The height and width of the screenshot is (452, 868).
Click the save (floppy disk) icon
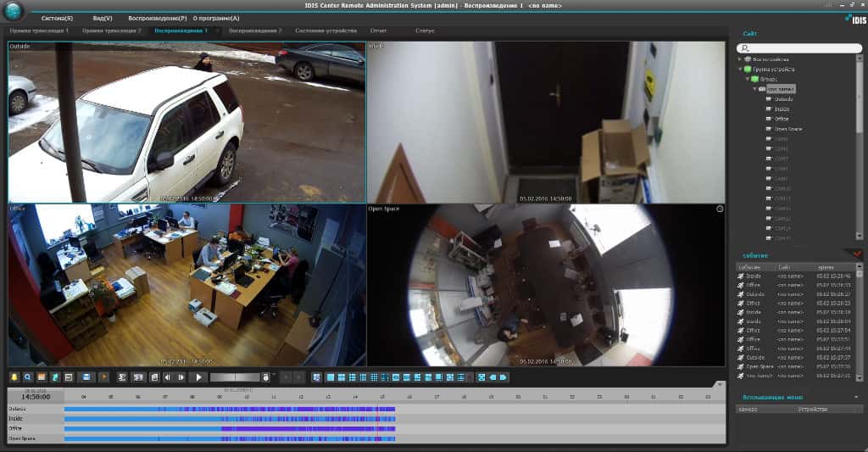click(86, 377)
